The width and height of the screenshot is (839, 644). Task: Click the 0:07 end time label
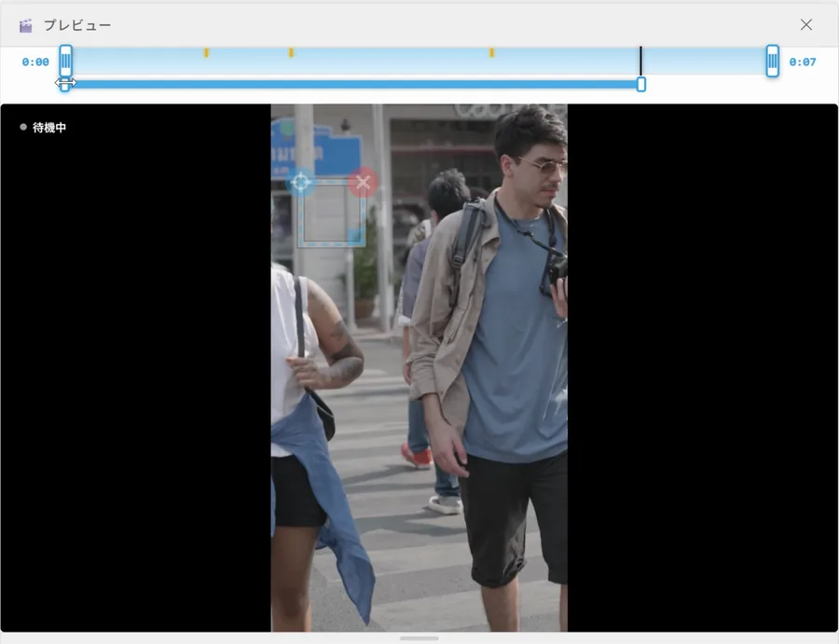click(x=802, y=62)
